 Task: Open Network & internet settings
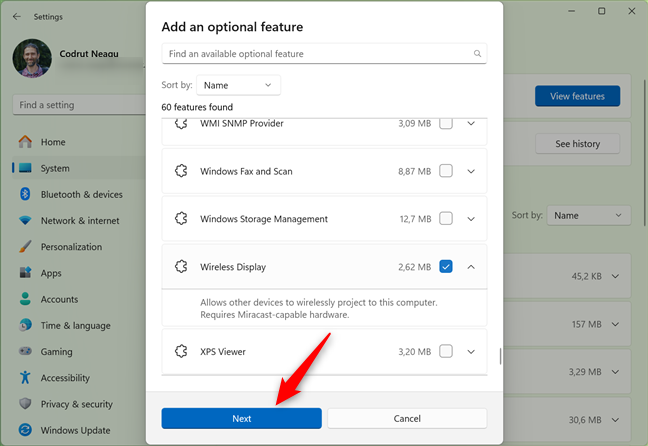(79, 220)
